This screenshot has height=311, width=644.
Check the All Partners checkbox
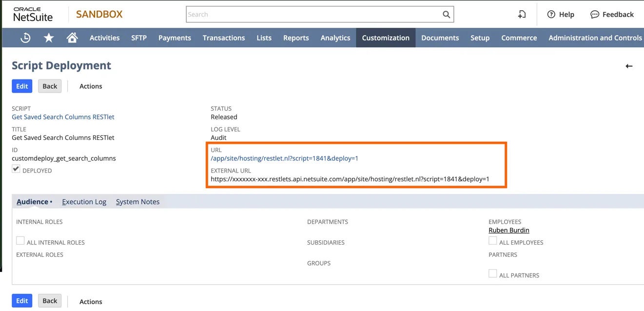pyautogui.click(x=493, y=273)
